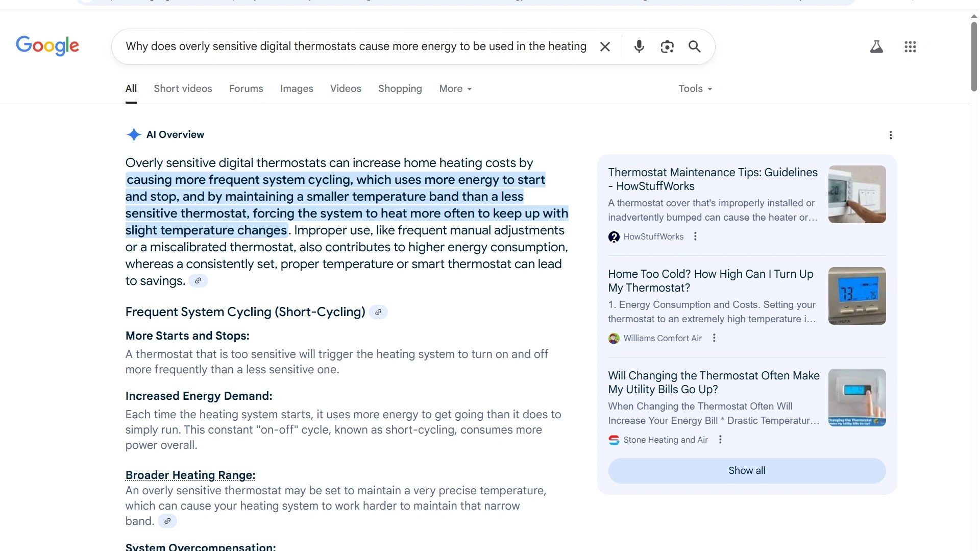Open 'Home Too Cold? How High' article link

(x=710, y=281)
